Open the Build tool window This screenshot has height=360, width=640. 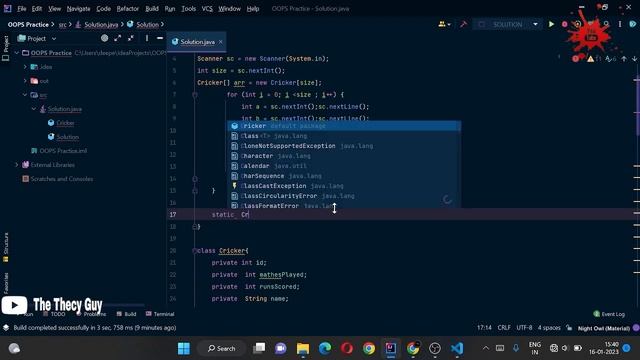pyautogui.click(x=127, y=314)
